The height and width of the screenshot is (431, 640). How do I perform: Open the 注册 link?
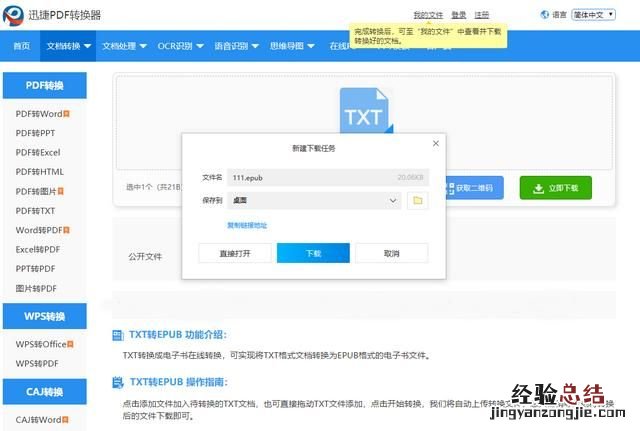(x=482, y=15)
